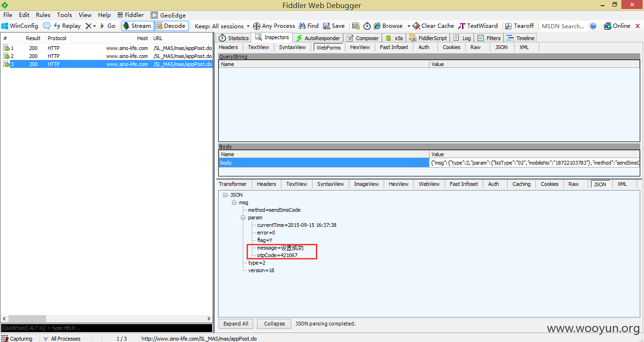Launch Browse with Internet Explorer icon
Image resolution: width=644 pixels, height=342 pixels.
(388, 26)
